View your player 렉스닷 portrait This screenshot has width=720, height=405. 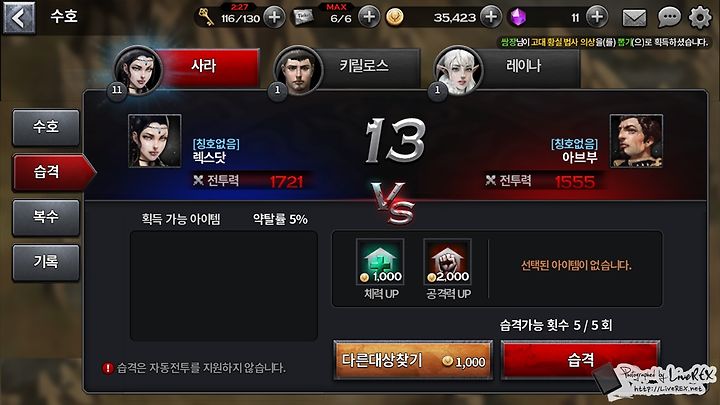[155, 141]
